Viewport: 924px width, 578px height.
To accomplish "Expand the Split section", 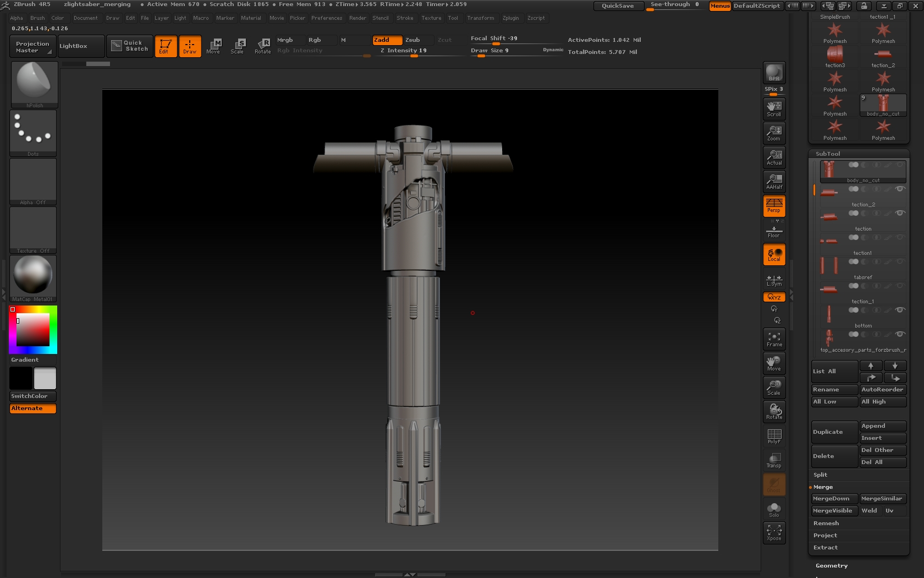I will (x=821, y=475).
